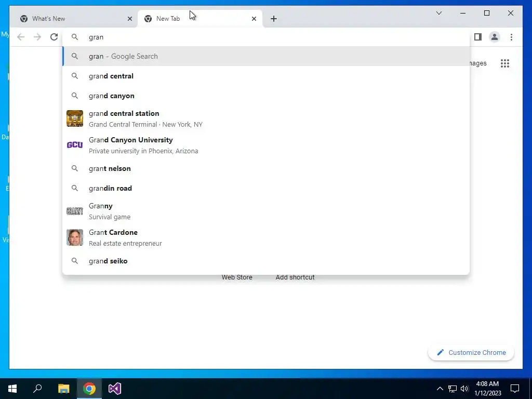Screen dimensions: 532x399
Task: Select the 'gran - Google Search' suggestion
Action: (267, 56)
